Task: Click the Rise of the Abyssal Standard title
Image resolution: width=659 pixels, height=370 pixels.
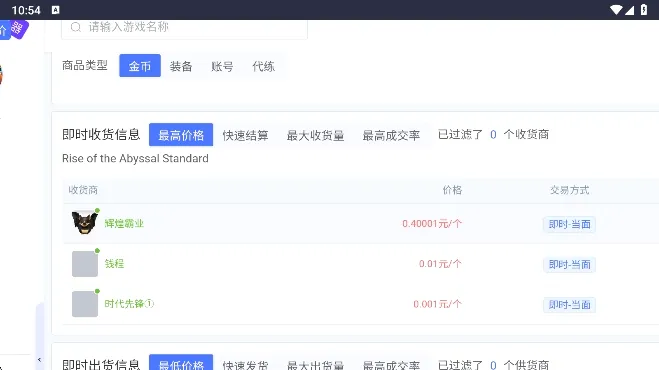Action: (135, 159)
